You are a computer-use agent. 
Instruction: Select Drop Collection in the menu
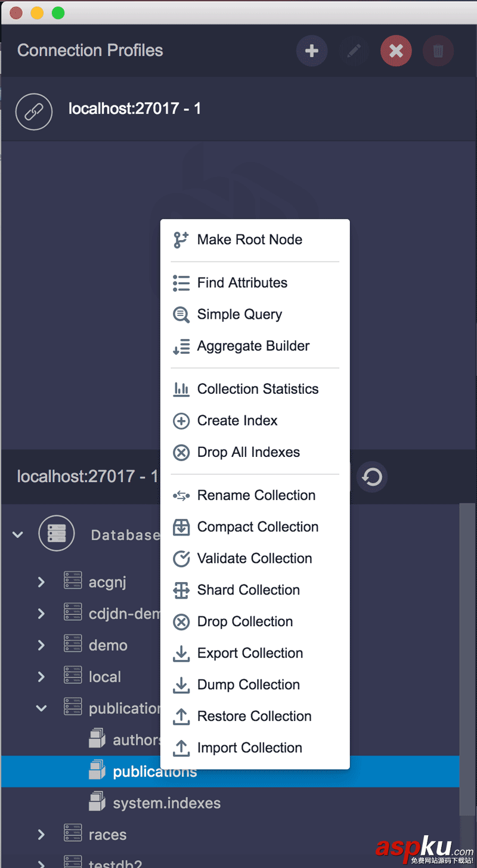pyautogui.click(x=244, y=621)
